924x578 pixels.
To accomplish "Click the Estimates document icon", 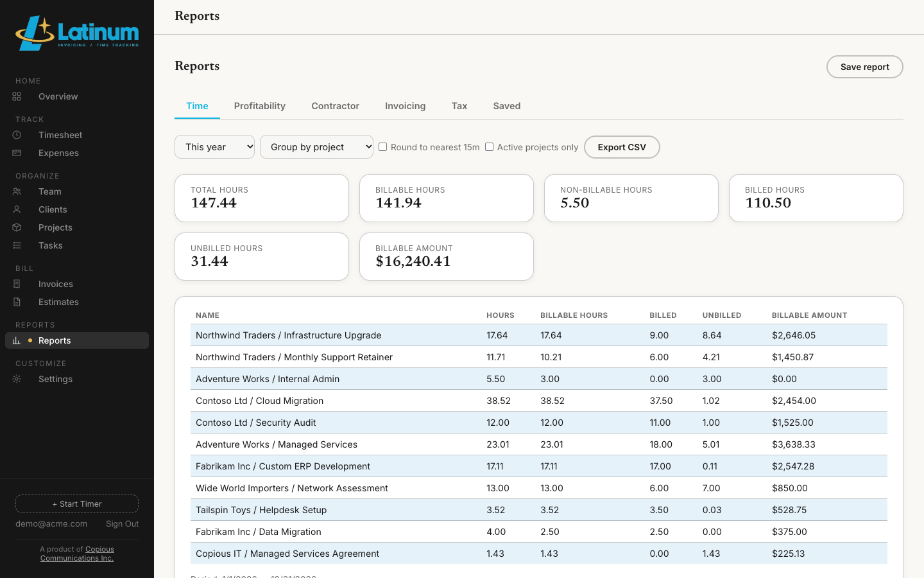I will click(x=17, y=302).
